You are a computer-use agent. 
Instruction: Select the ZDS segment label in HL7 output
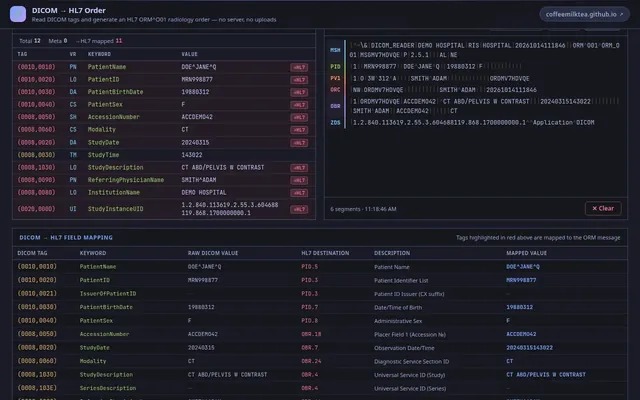(335, 122)
